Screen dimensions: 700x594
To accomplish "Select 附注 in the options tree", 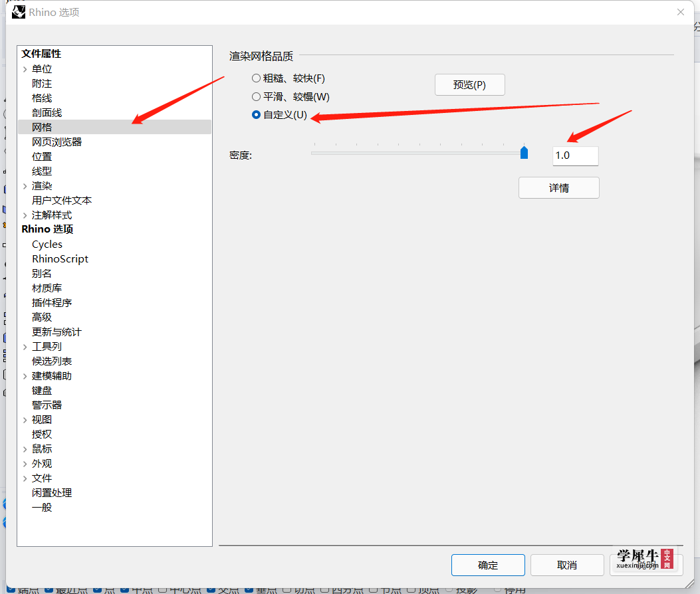I will point(42,84).
